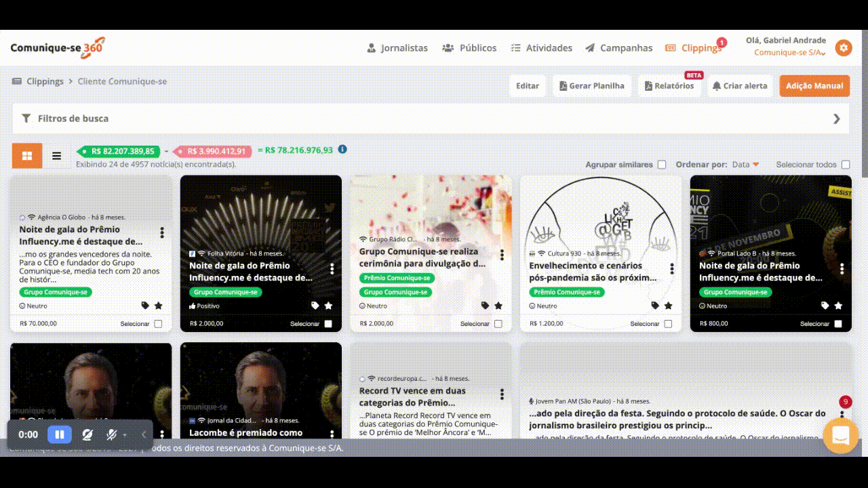The image size is (868, 488).
Task: Open the three-dot menu on Grupo Rádio Cl... card
Action: click(x=502, y=255)
